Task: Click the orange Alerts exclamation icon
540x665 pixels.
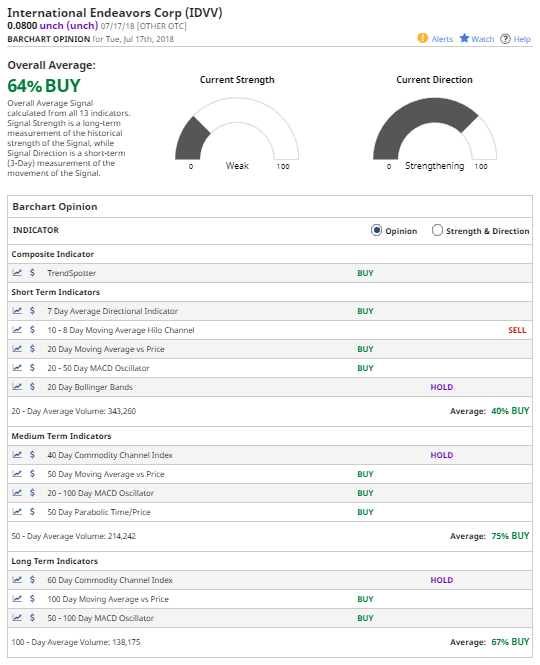Action: [422, 38]
